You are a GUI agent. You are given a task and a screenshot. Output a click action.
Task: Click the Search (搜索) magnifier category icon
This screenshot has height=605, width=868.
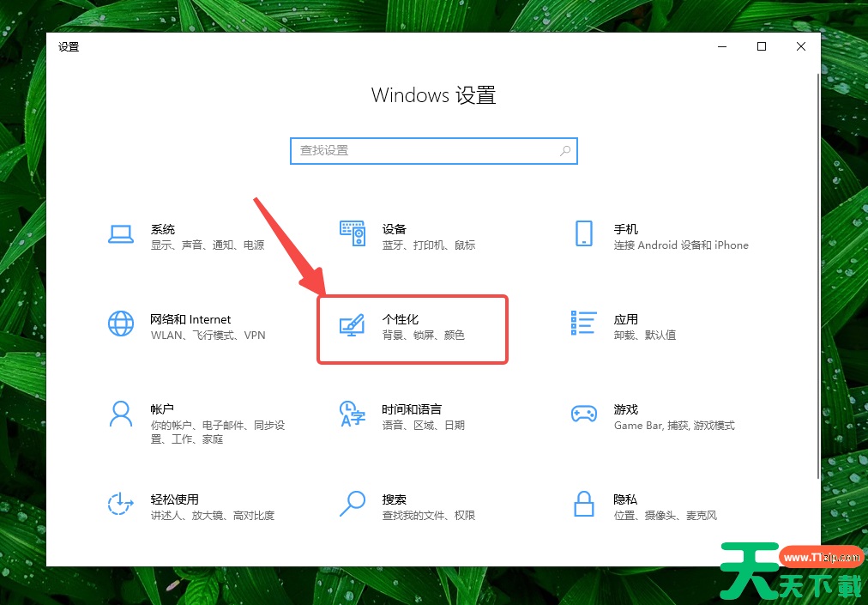tap(353, 504)
